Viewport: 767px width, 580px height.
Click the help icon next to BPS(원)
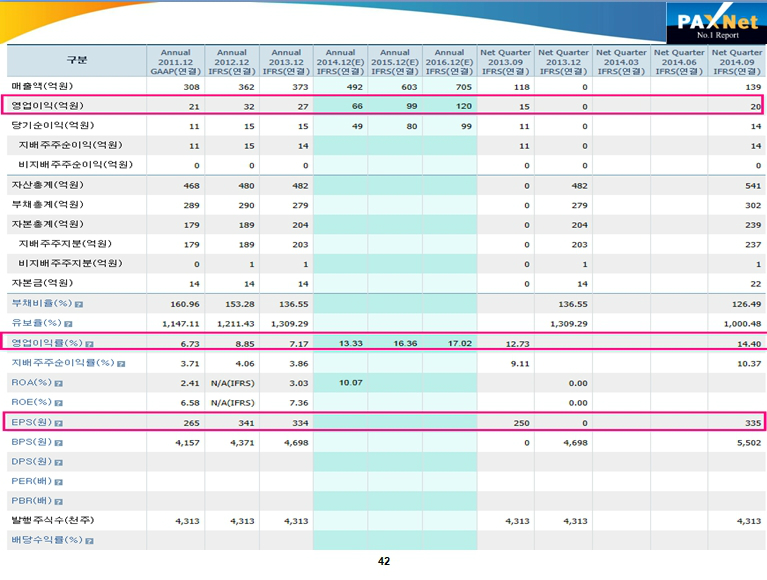(58, 442)
